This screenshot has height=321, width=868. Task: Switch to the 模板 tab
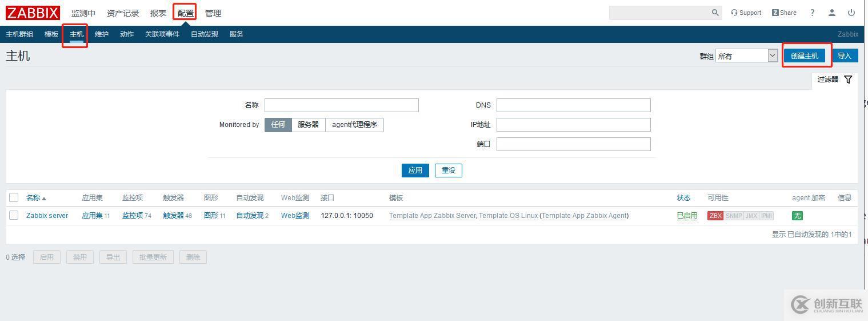pyautogui.click(x=51, y=34)
